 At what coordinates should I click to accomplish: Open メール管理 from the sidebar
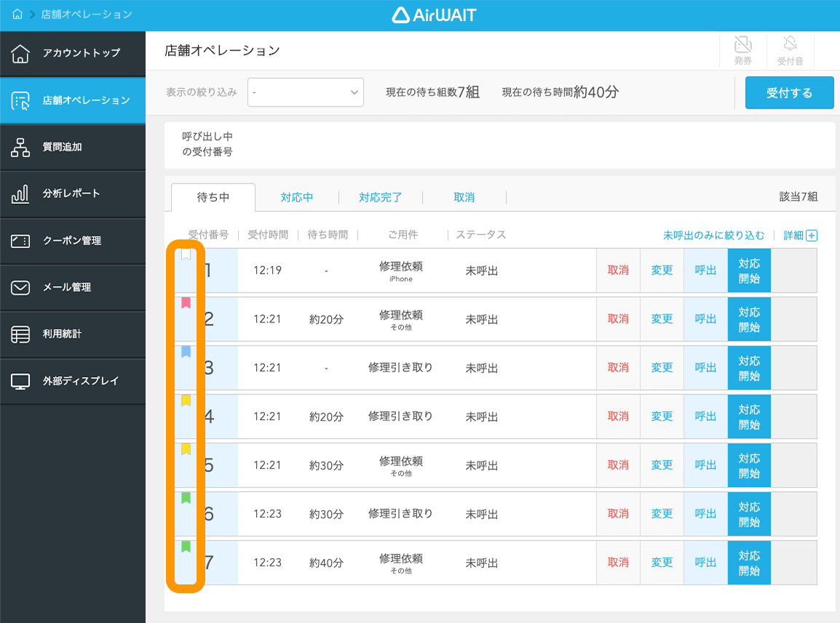point(73,287)
